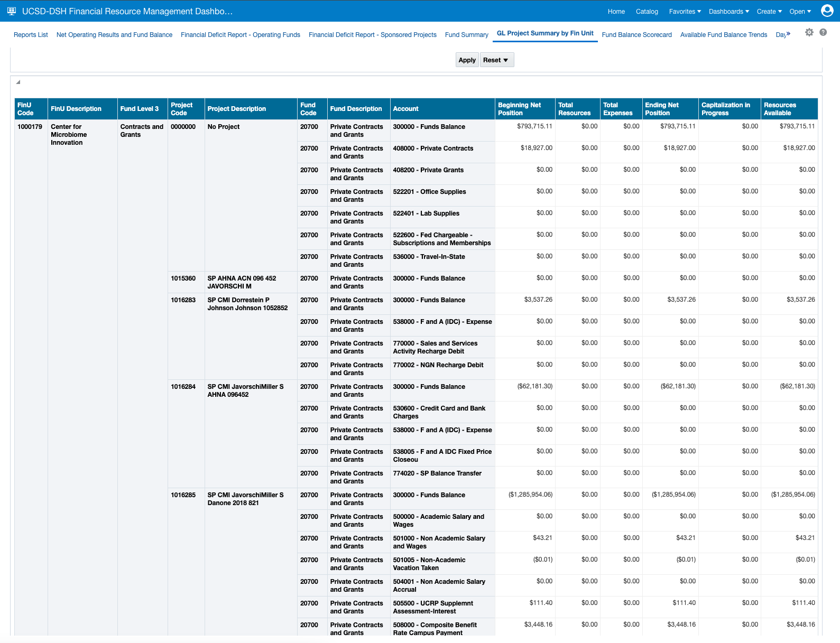Select the $793,715.11 beginning net position value

pyautogui.click(x=534, y=126)
